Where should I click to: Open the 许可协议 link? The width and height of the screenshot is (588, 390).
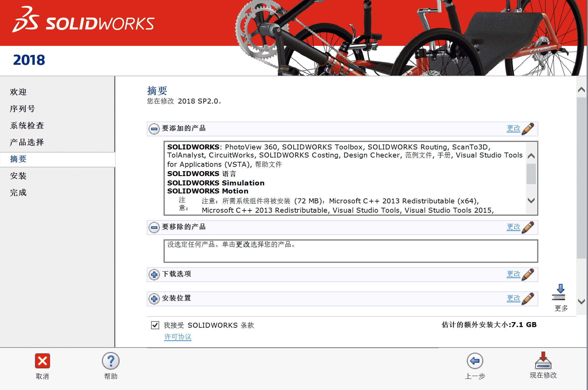pyautogui.click(x=177, y=337)
